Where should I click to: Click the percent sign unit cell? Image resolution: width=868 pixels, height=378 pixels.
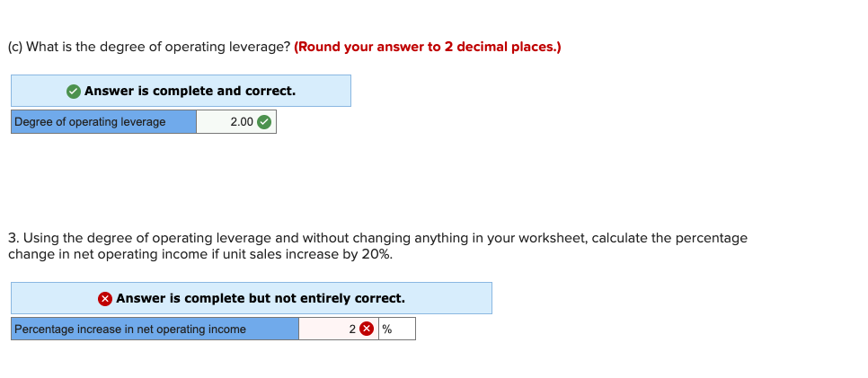(x=397, y=329)
